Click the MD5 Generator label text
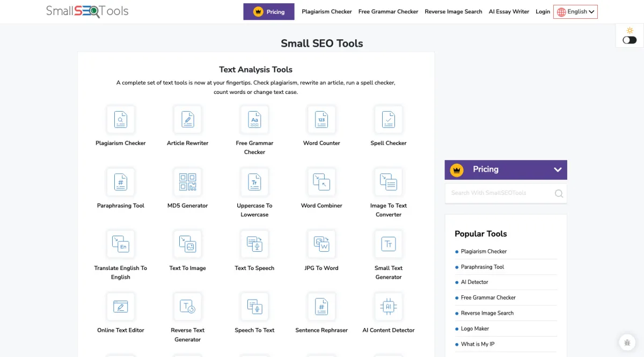Screen dimensions: 644x357 [x=188, y=206]
